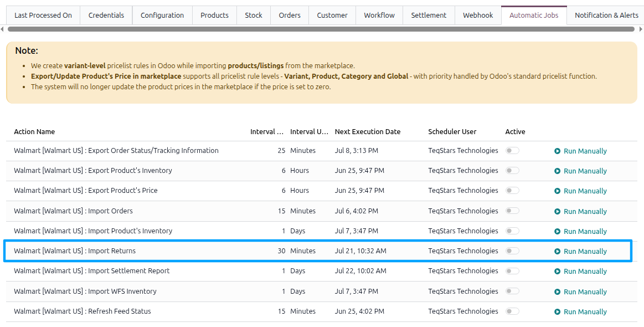Switch on the Import Product's Inventory toggle

[x=512, y=231]
